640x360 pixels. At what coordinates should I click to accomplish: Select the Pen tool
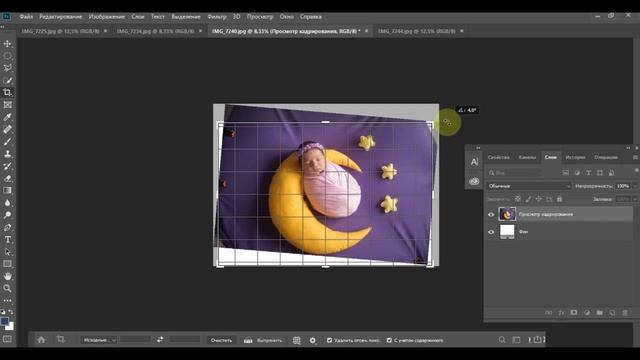pos(7,227)
